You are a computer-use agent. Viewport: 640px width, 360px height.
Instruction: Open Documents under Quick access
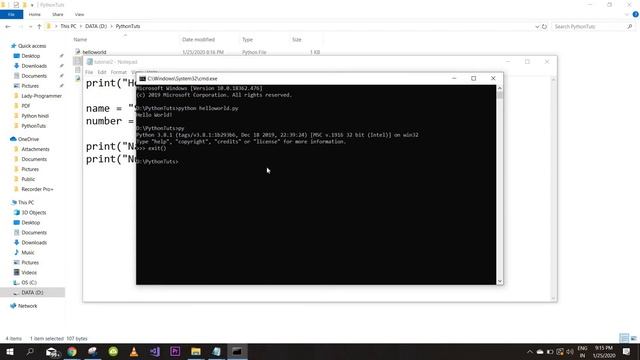point(34,76)
